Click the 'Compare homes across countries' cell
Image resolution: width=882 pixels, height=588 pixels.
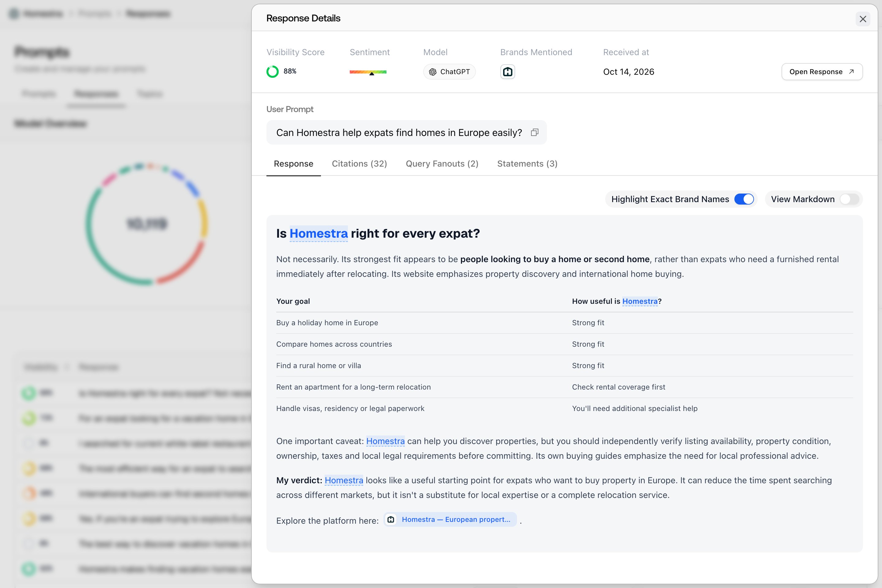click(334, 344)
